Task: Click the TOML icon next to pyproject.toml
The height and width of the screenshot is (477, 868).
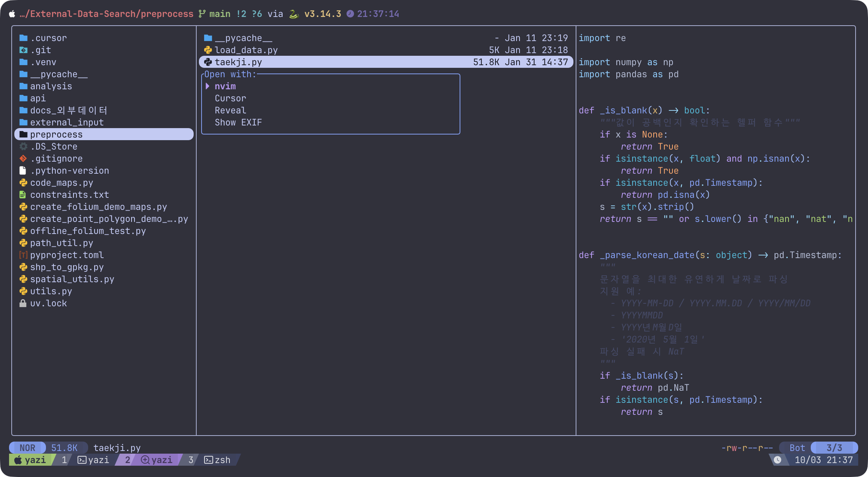Action: (x=23, y=255)
